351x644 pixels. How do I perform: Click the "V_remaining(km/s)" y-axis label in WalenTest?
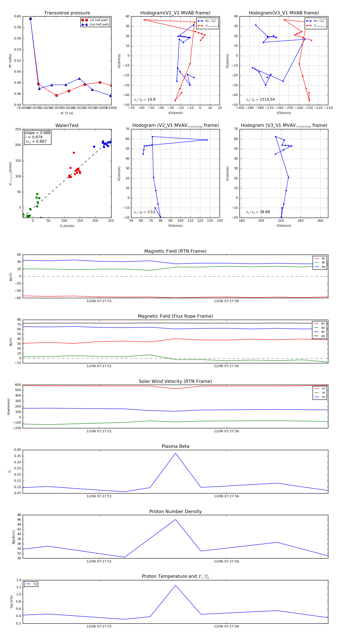click(x=10, y=173)
